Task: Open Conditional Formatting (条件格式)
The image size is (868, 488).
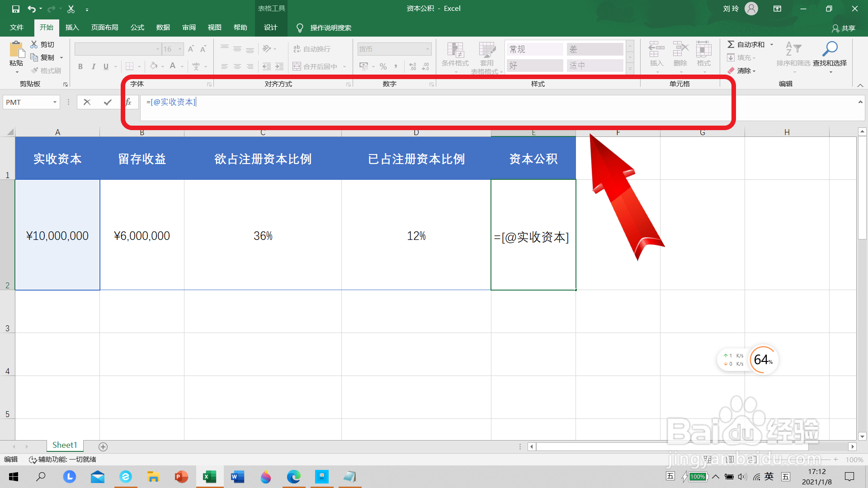Action: pyautogui.click(x=455, y=57)
